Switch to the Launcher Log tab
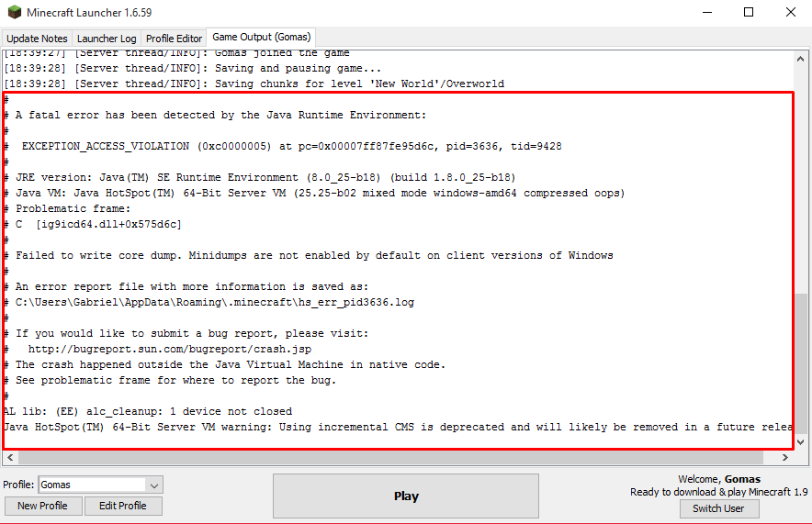The height and width of the screenshot is (524, 812). [107, 39]
